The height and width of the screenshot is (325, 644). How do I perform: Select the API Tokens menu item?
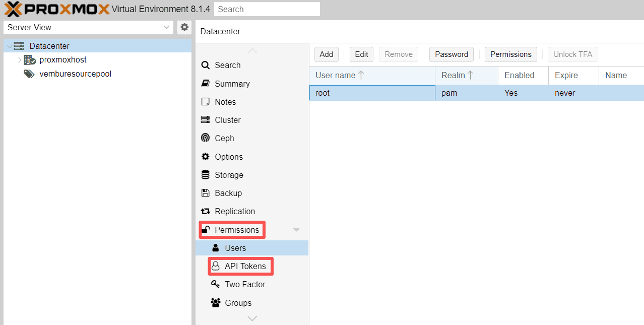[x=252, y=266]
